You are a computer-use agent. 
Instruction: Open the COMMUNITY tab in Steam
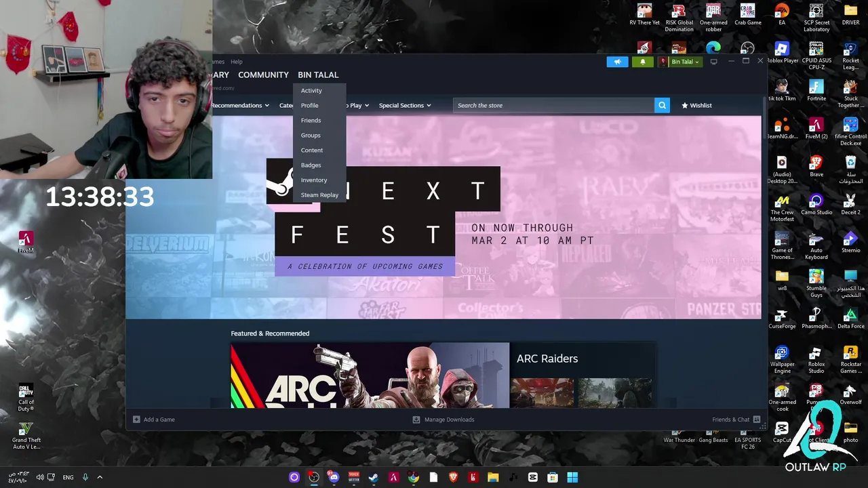pos(263,75)
